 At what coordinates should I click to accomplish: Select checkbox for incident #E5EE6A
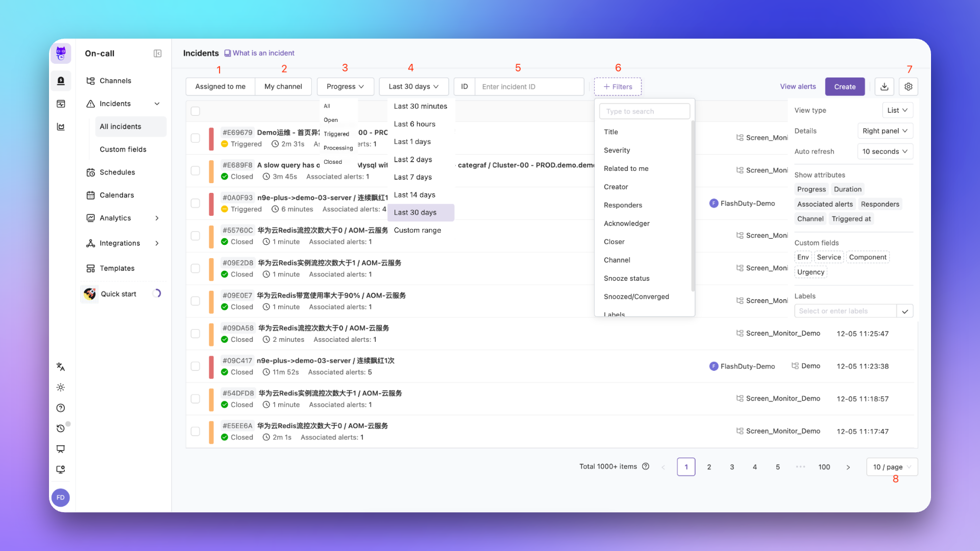pyautogui.click(x=195, y=432)
